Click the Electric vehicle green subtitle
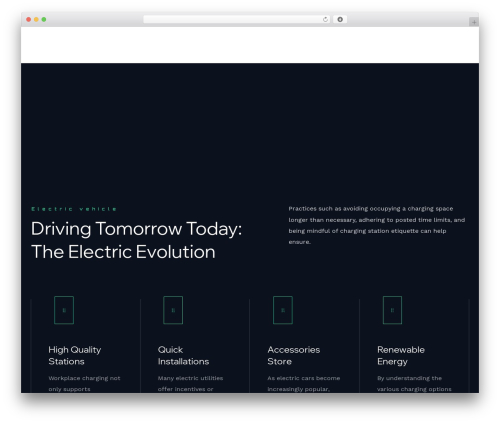 74,209
